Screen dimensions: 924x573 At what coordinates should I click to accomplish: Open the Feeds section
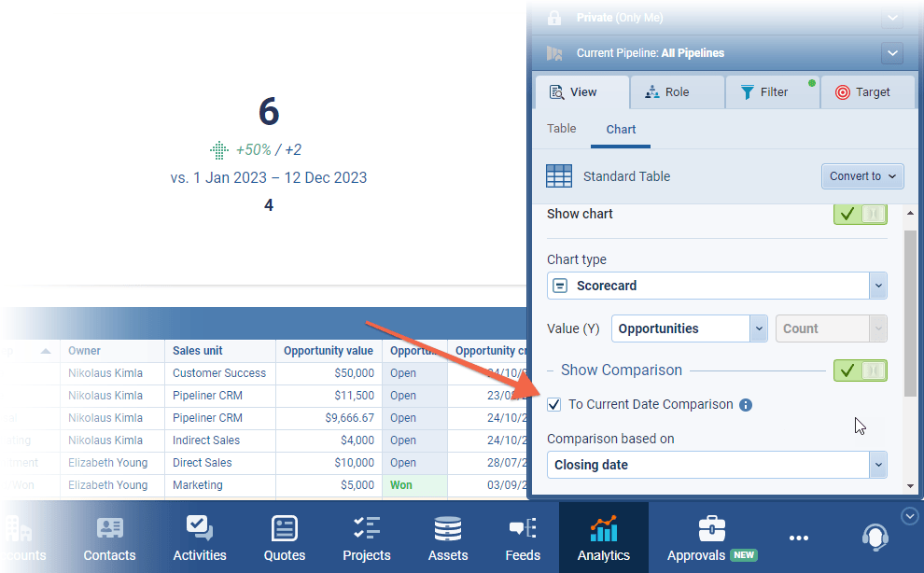[x=523, y=538]
